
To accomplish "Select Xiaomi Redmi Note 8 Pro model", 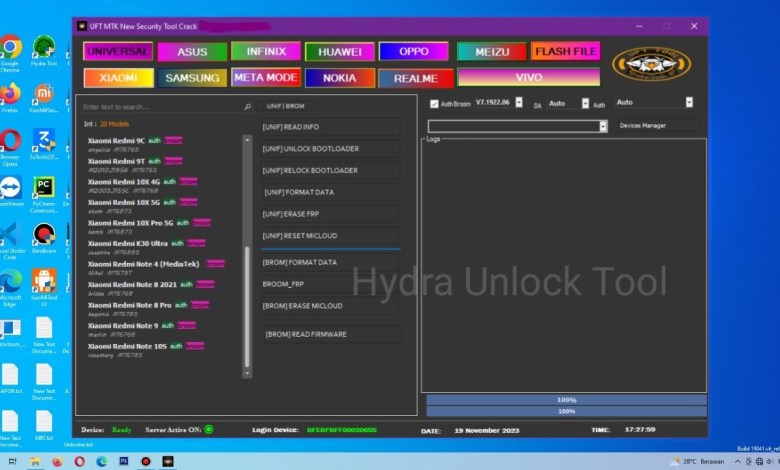I will click(x=128, y=305).
